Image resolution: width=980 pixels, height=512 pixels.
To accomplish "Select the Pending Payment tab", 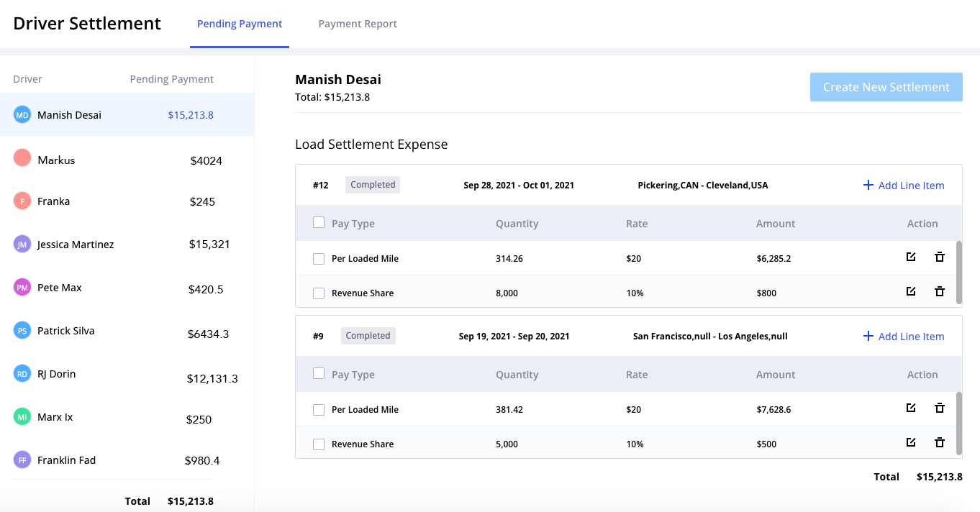I will [x=240, y=24].
